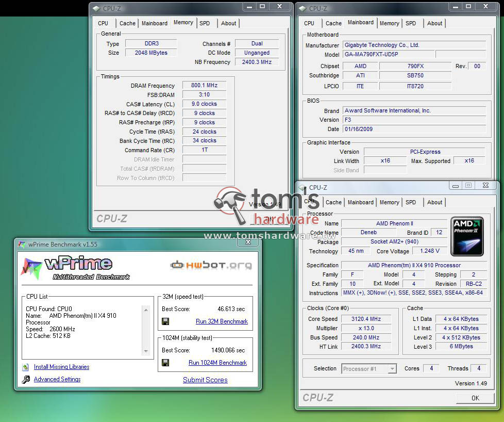Click the GA-MA790FXT-UD5P model field
Image resolution: width=504 pixels, height=422 pixels.
click(389, 54)
